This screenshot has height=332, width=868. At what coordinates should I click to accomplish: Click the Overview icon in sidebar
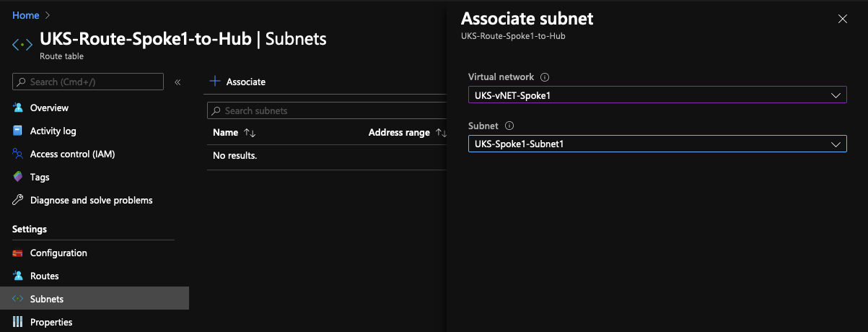(18, 108)
